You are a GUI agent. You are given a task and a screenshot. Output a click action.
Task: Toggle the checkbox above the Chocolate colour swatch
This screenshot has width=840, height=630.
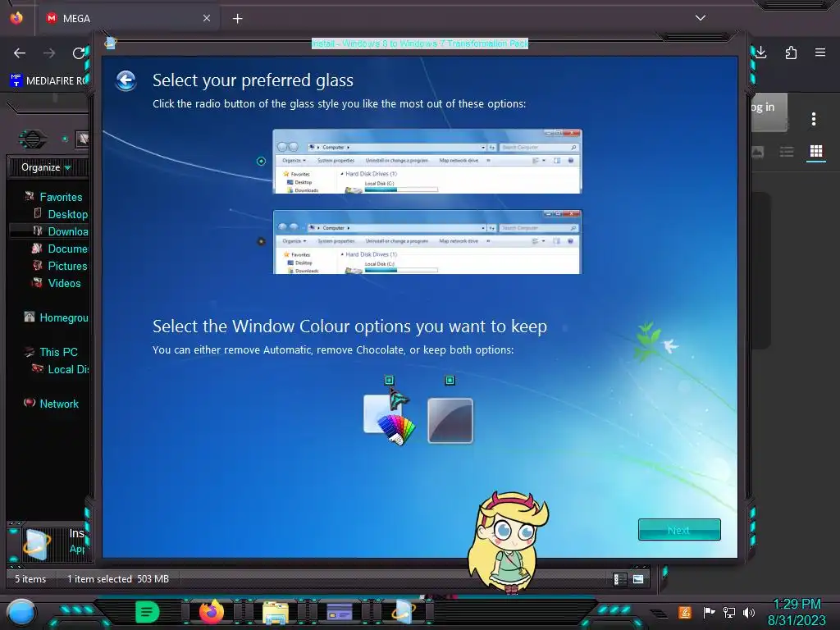coord(450,380)
